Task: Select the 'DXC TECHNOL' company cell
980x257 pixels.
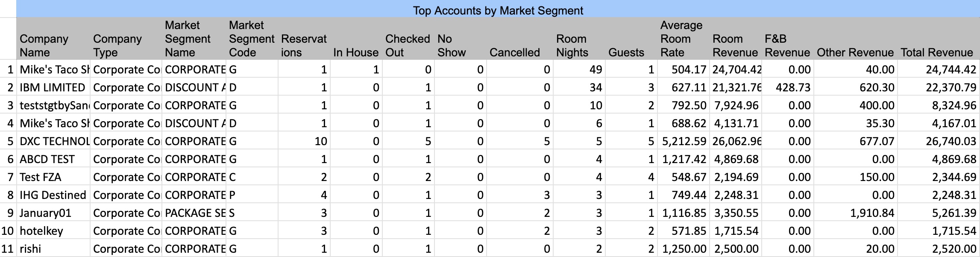Action: 54,141
